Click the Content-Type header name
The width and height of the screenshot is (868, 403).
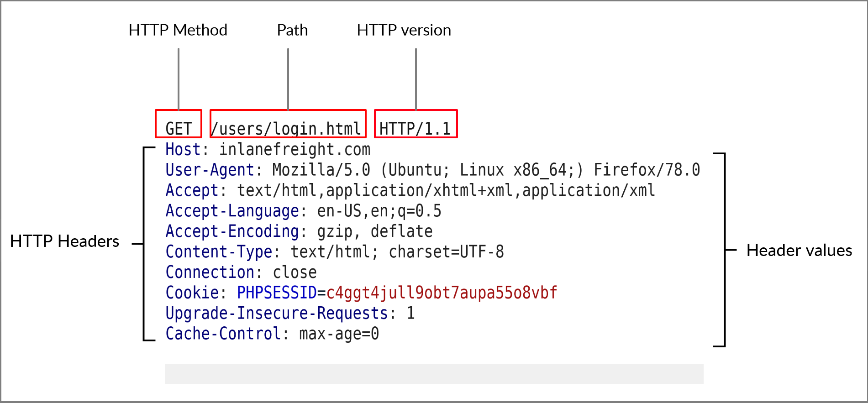point(219,252)
